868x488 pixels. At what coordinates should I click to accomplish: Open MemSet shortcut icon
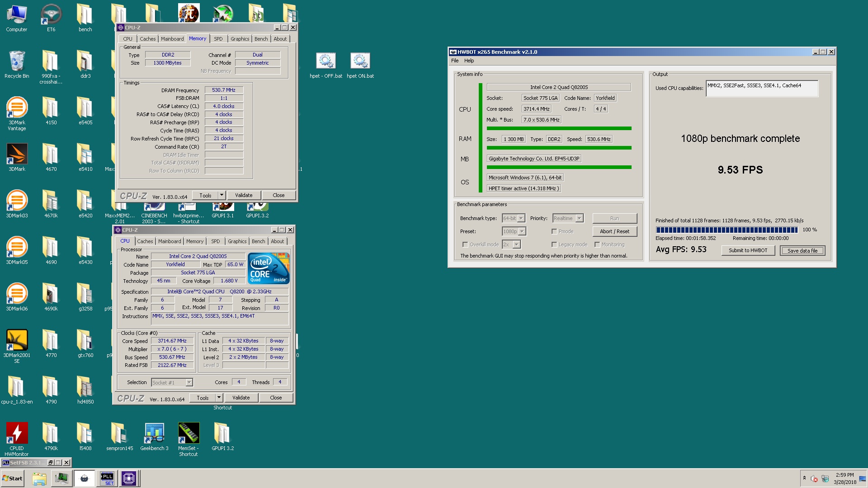189,440
